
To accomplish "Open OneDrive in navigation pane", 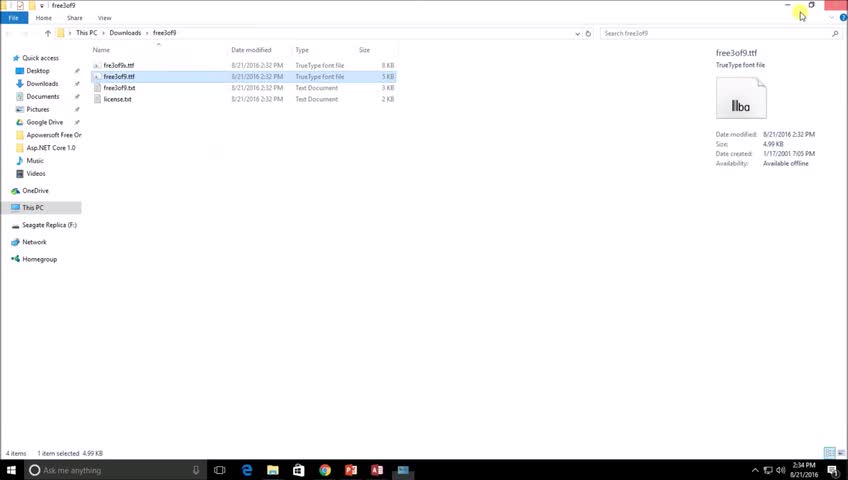I will pyautogui.click(x=35, y=191).
